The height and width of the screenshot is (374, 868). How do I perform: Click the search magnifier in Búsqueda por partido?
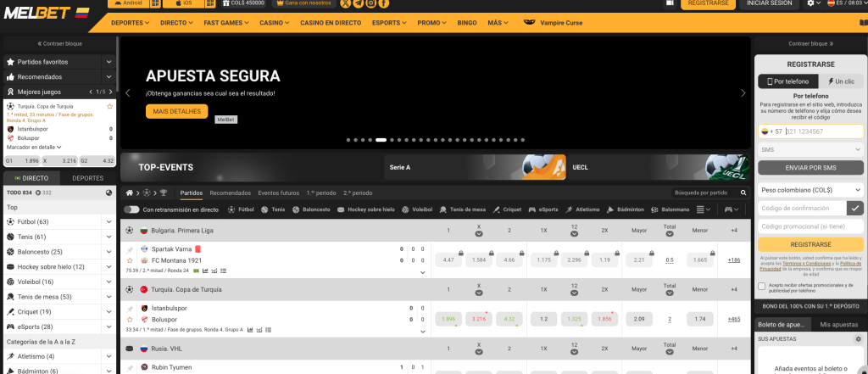click(738, 193)
